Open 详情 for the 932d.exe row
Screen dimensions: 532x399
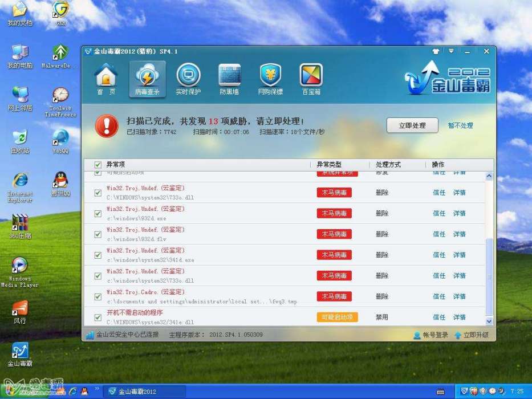click(460, 213)
